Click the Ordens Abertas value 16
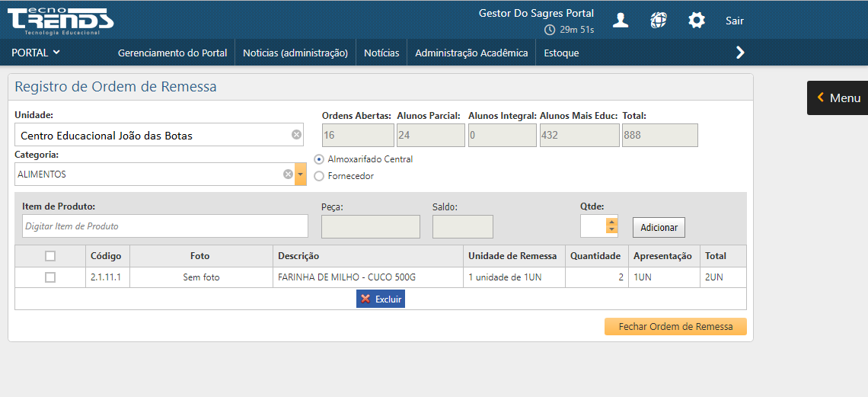Viewport: 868px width, 397px height. 358,135
